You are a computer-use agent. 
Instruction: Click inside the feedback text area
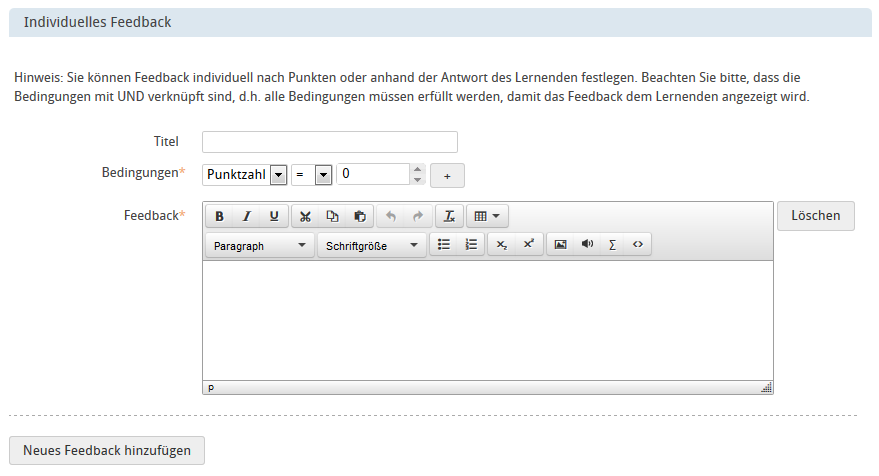(x=488, y=321)
